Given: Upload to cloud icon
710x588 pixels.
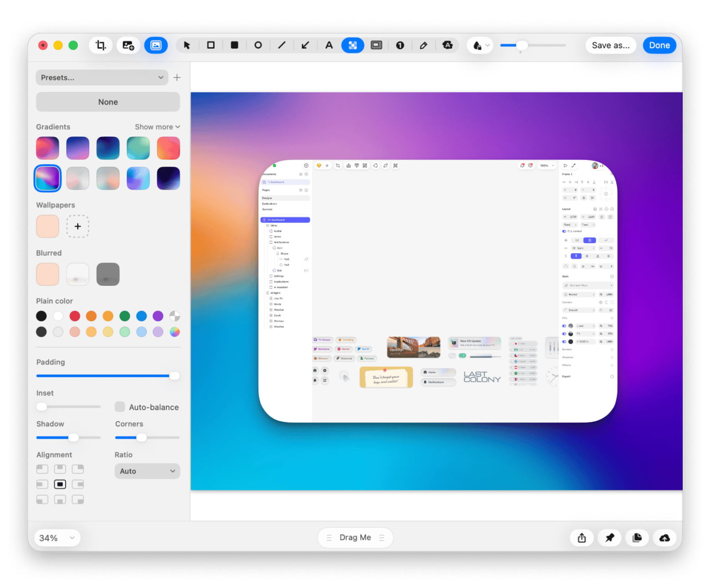Looking at the screenshot, I should 665,538.
